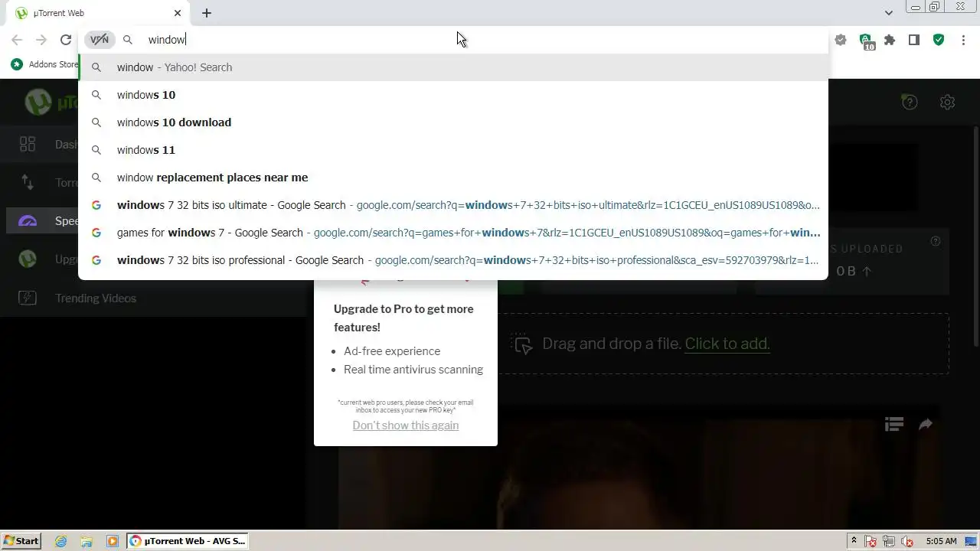Click the 'Click to add.' link

pos(727,344)
